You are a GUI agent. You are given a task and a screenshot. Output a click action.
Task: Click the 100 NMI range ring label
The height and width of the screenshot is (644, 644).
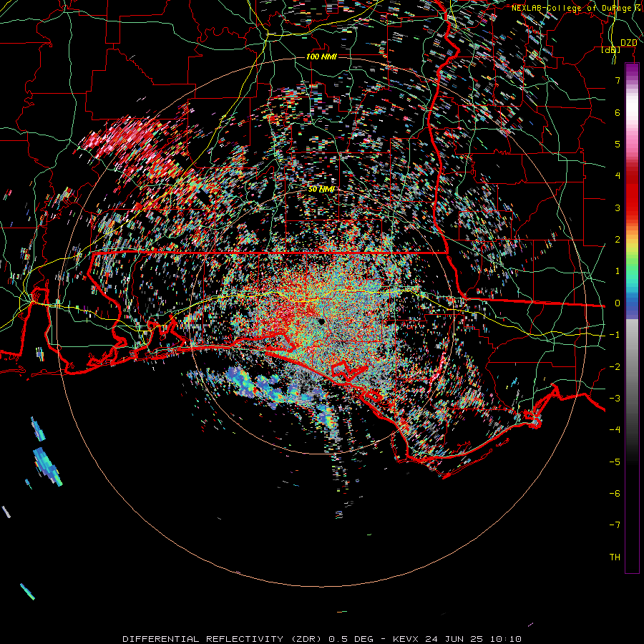[x=321, y=57]
